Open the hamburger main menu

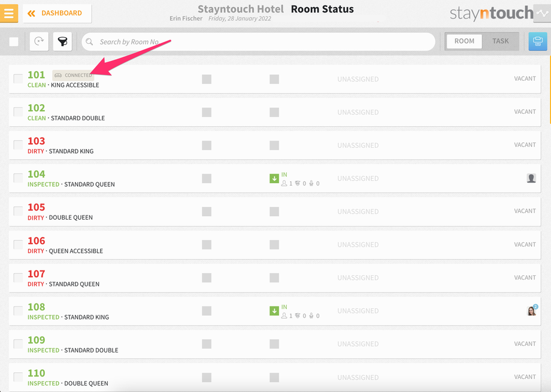[x=9, y=13]
